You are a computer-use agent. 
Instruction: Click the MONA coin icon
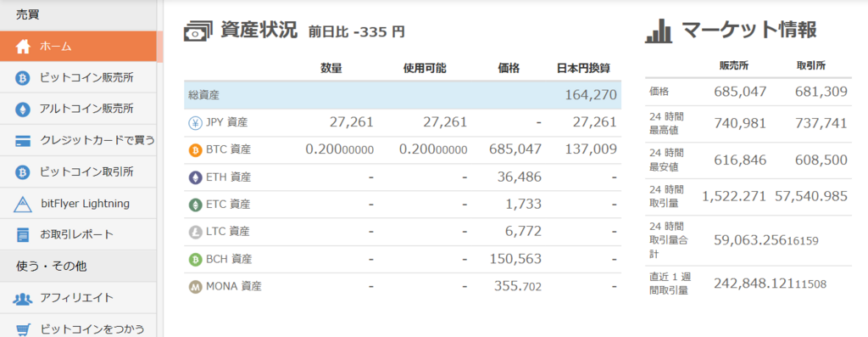196,287
